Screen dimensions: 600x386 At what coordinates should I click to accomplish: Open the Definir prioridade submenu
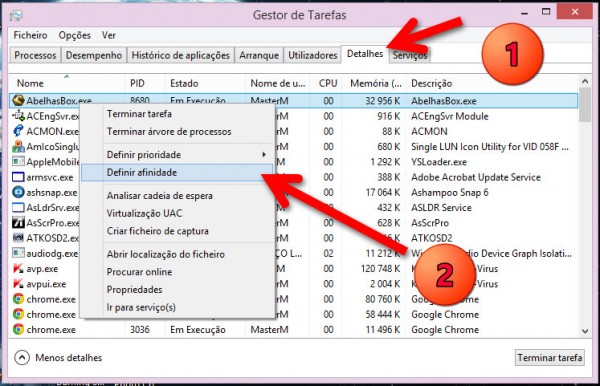(x=177, y=155)
